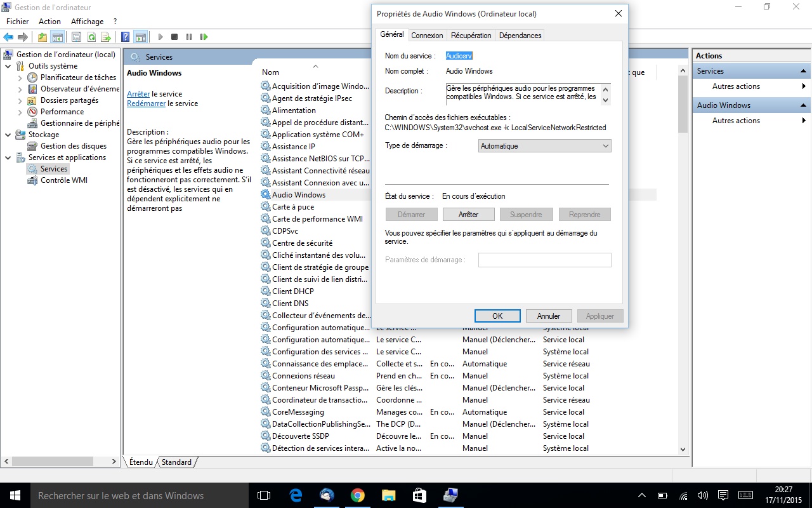Collapse the Services et applications node
This screenshot has height=508, width=812.
point(8,157)
